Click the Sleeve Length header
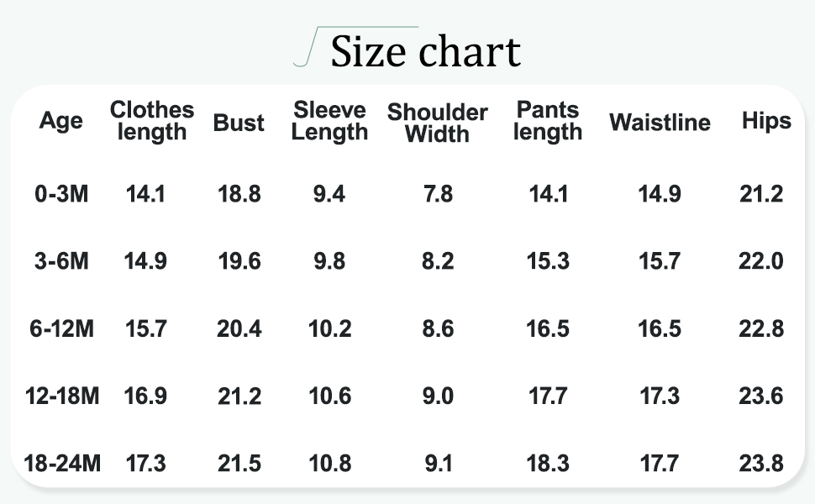The height and width of the screenshot is (504, 815). coord(329,121)
